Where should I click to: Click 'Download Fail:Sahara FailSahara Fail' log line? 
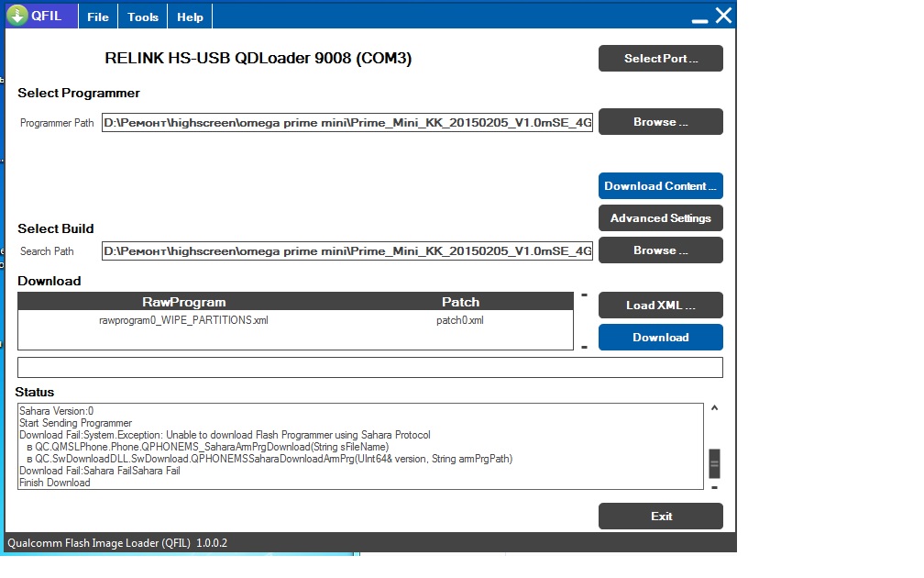(100, 471)
